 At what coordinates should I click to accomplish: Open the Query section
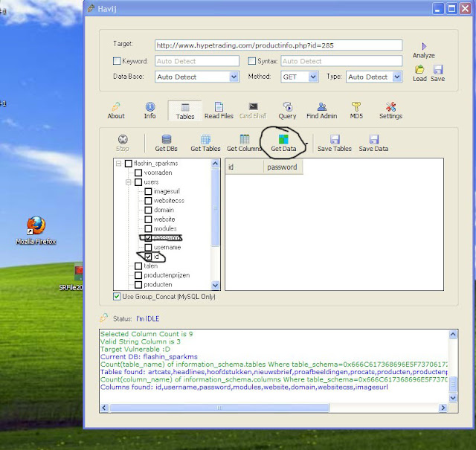click(287, 111)
